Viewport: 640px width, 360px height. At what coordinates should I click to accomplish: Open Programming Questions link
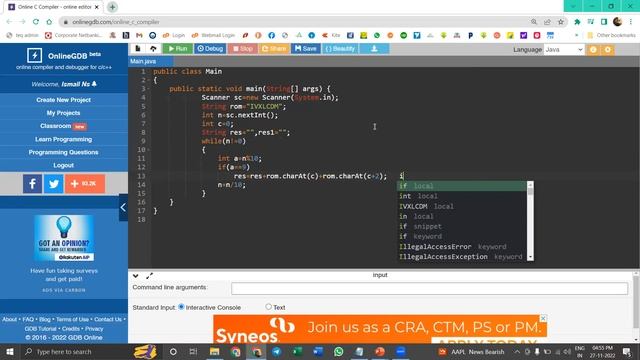click(64, 152)
